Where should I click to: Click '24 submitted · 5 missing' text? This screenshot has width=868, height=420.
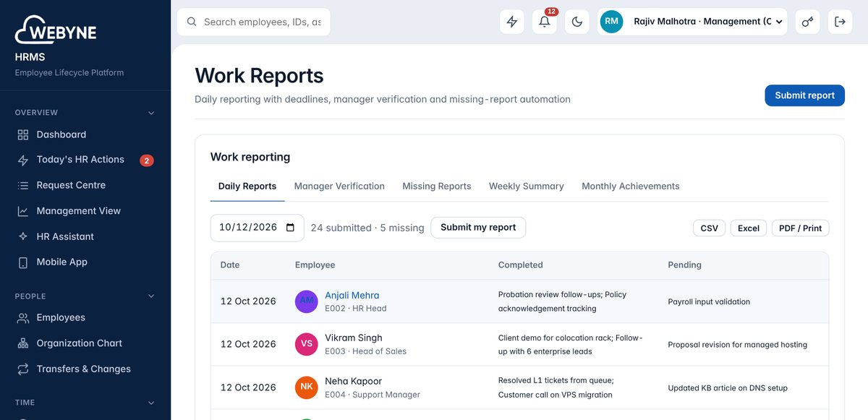point(367,228)
